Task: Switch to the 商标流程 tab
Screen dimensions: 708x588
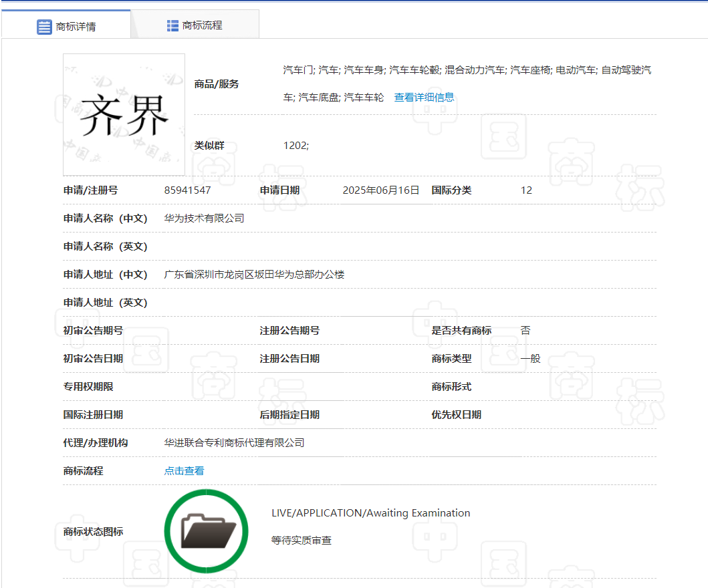Action: 195,25
